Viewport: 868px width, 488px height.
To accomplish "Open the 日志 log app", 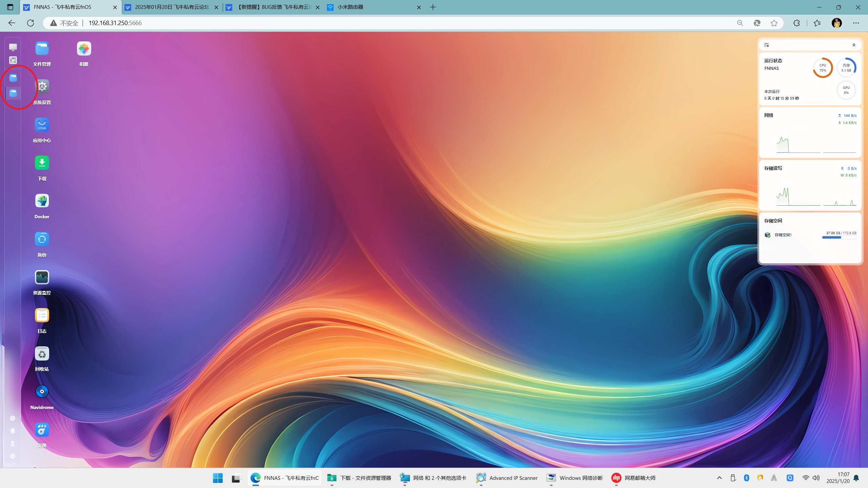I will tap(42, 316).
